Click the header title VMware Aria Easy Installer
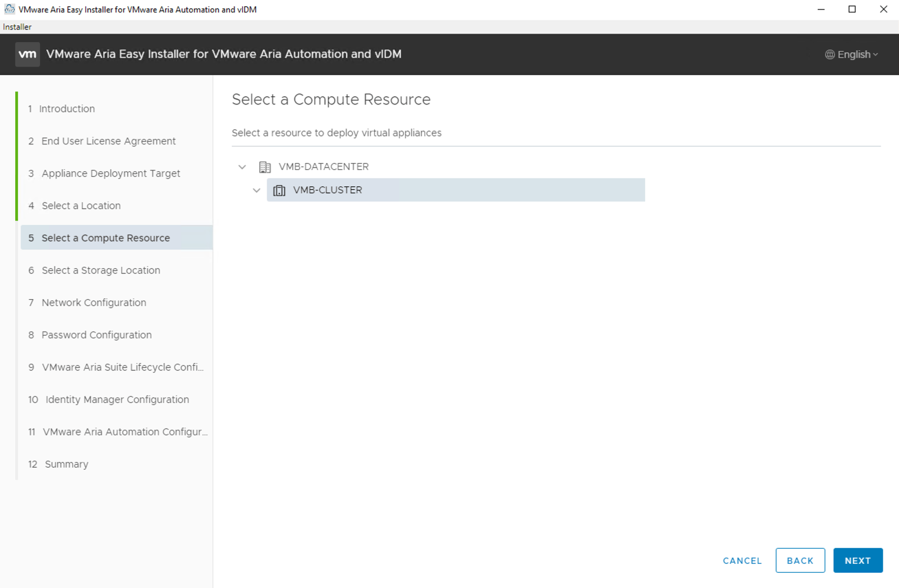899x588 pixels. (224, 54)
